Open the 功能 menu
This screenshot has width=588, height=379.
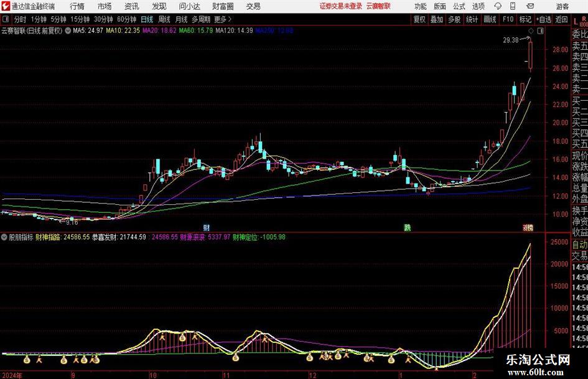(421, 6)
